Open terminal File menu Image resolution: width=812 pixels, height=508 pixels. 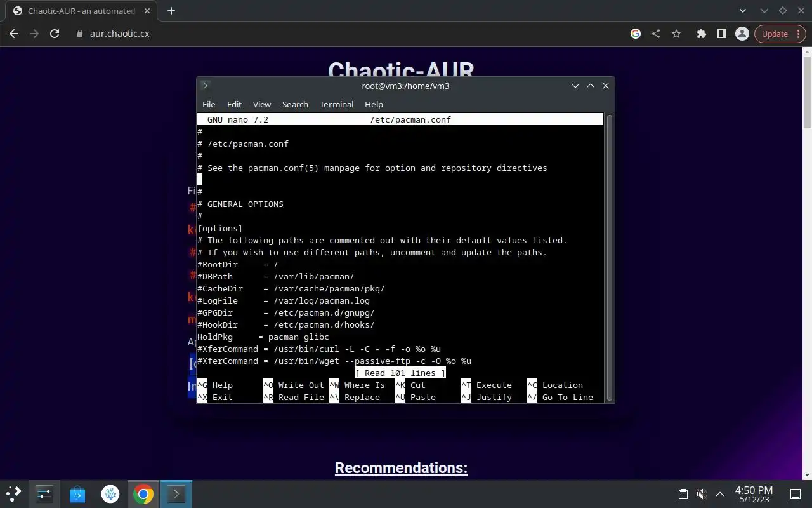(x=209, y=104)
